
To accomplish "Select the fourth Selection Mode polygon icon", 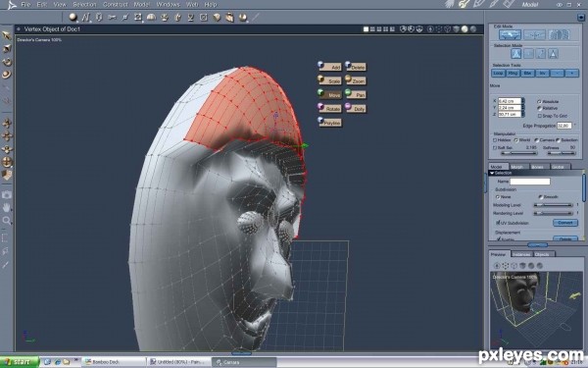I will point(553,54).
